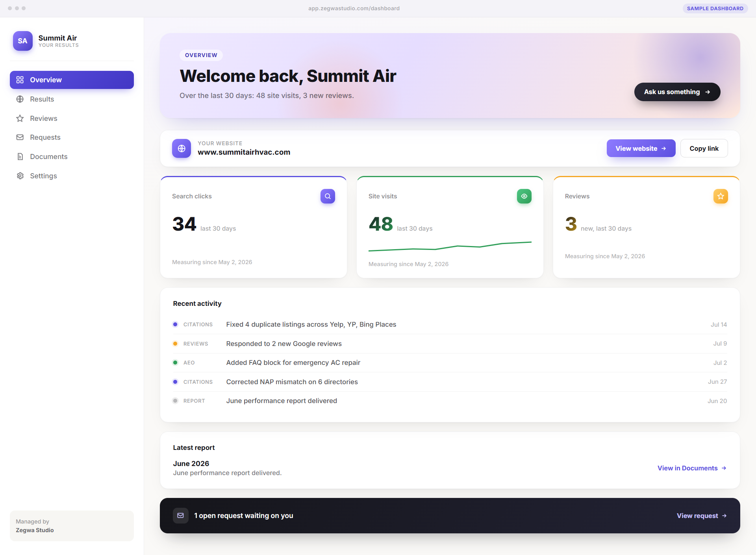Click the Ask us something button
The image size is (756, 555).
tap(677, 92)
